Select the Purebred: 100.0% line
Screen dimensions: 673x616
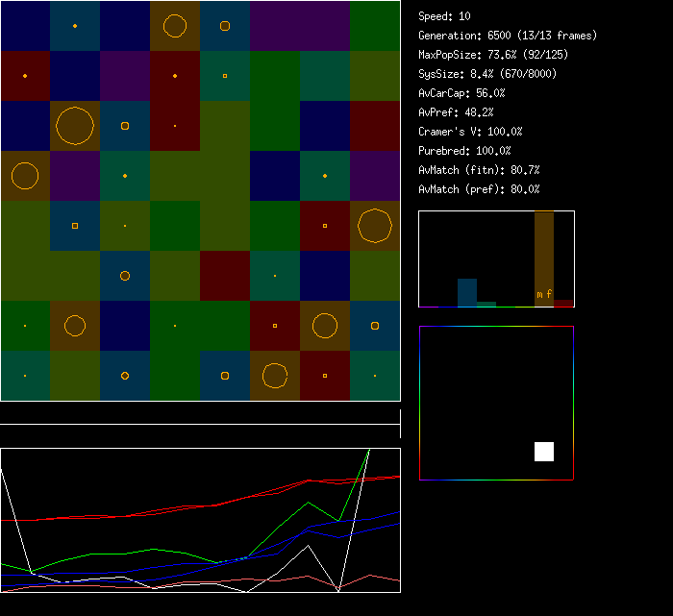point(464,151)
